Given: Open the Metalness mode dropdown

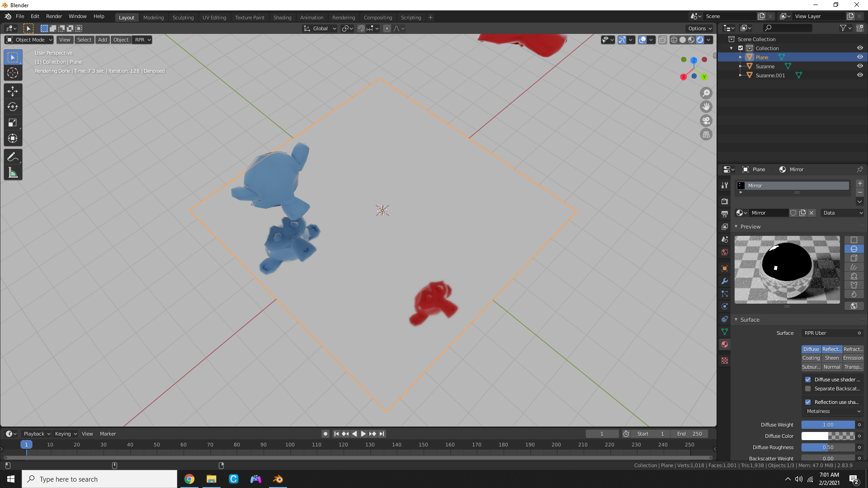Looking at the screenshot, I should click(x=832, y=411).
